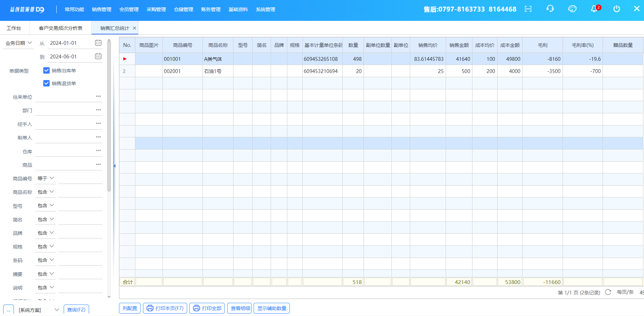The image size is (644, 316).
Task: Click the 商品名称 filter input field
Action: 80,192
